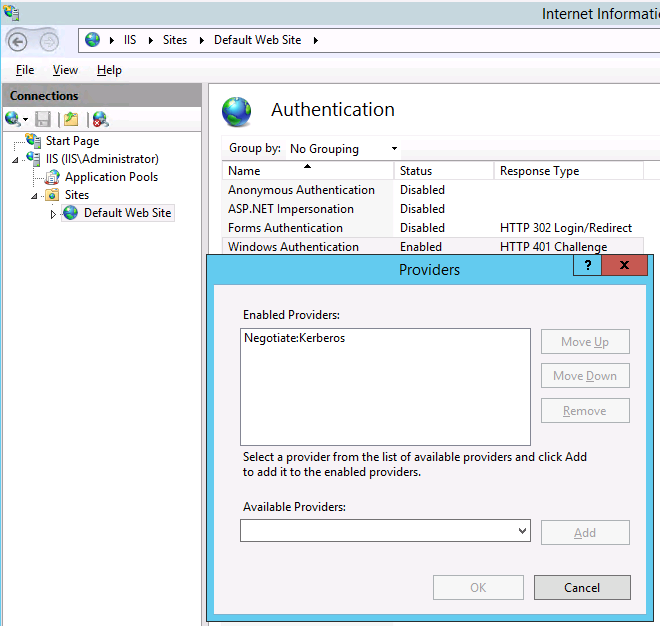Sort by the Name column header
660x626 pixels.
tap(308, 170)
